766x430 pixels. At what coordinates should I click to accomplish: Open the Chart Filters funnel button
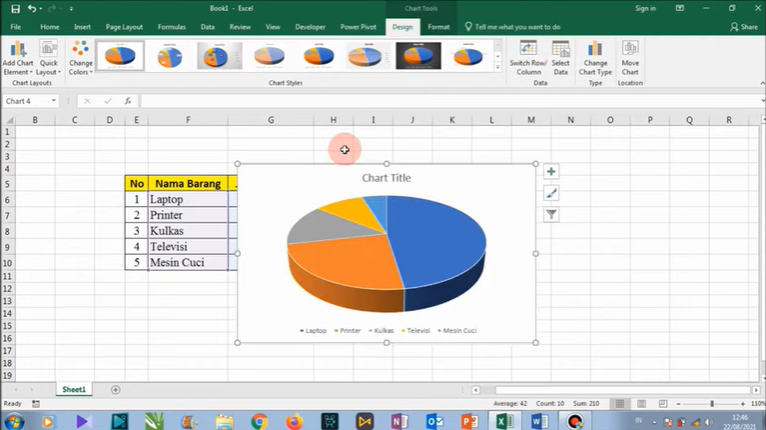pos(551,214)
